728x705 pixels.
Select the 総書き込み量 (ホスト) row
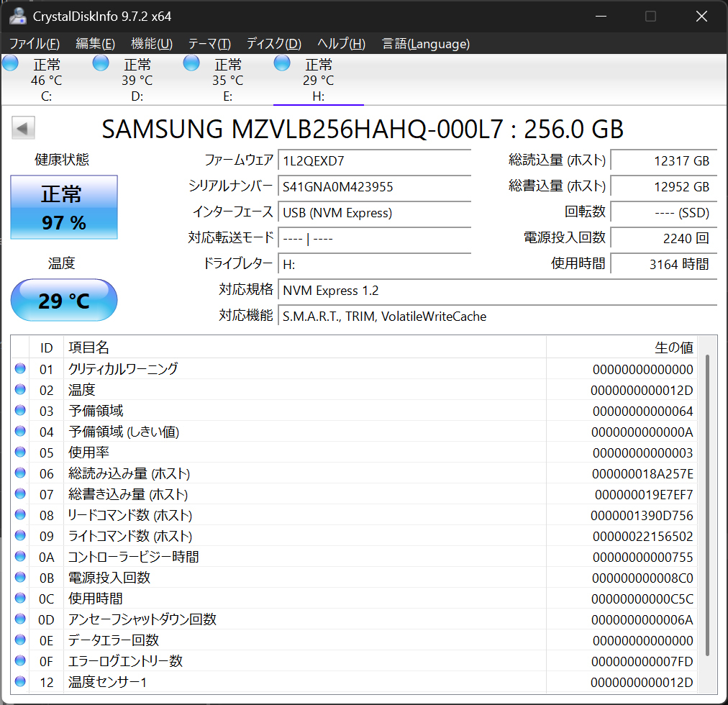(x=288, y=494)
